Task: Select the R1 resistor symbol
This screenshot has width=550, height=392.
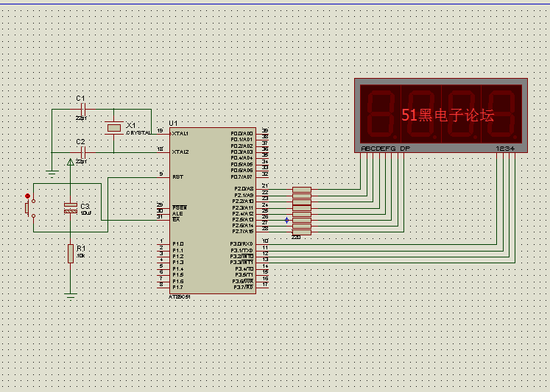Action: 71,254
